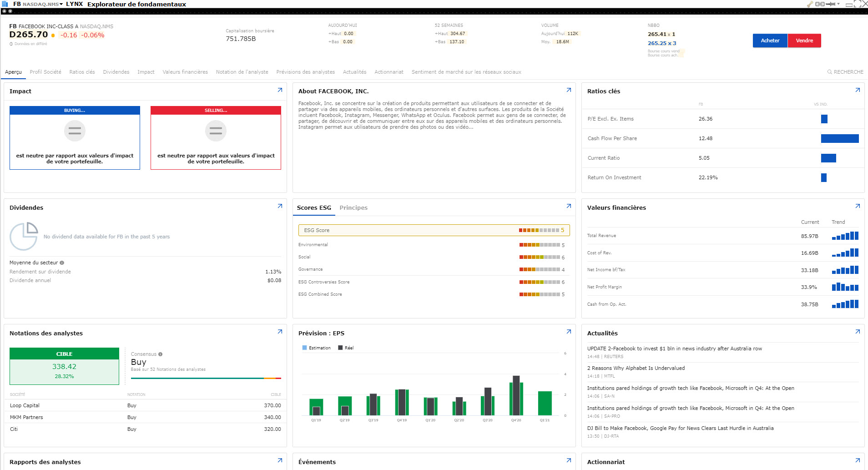Expand the Dividendes panel arrow
The width and height of the screenshot is (868, 470).
tap(280, 206)
